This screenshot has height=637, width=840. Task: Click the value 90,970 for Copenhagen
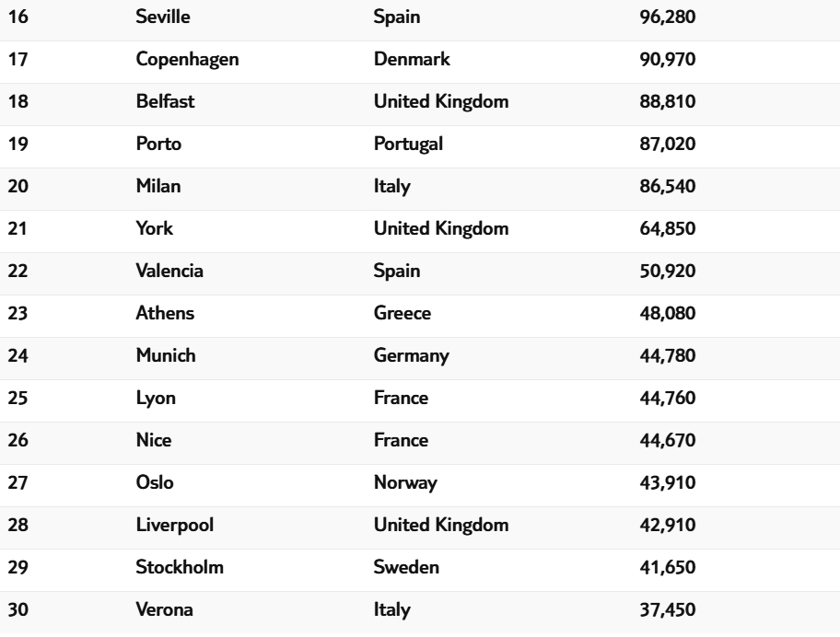[x=667, y=60]
